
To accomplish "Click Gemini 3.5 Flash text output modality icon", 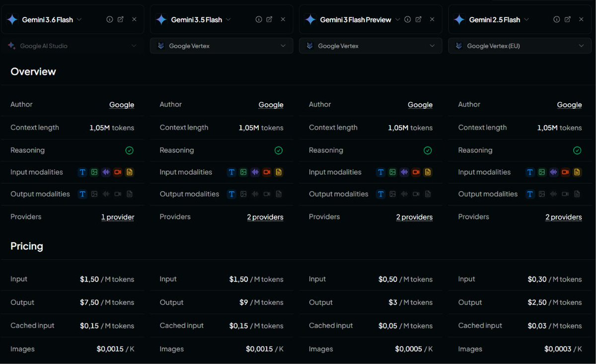I will (231, 194).
